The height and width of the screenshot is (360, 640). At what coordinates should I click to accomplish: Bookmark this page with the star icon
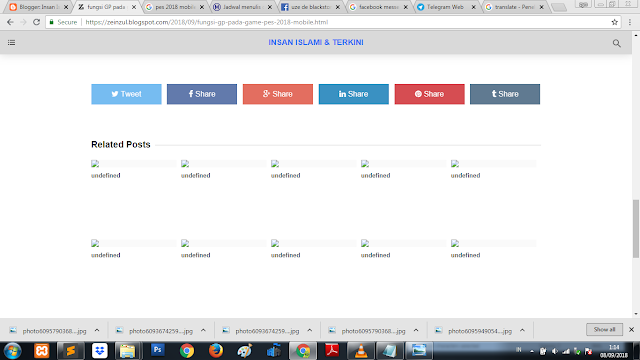click(x=614, y=22)
